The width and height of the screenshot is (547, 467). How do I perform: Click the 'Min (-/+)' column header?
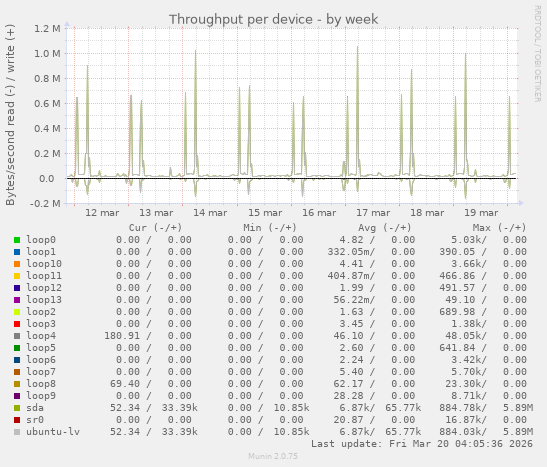tap(270, 228)
